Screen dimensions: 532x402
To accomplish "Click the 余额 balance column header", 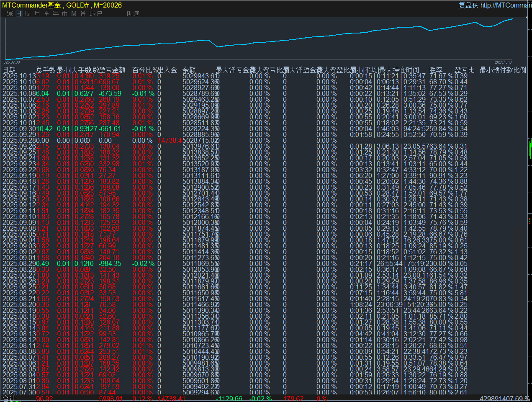I will 189,70.
